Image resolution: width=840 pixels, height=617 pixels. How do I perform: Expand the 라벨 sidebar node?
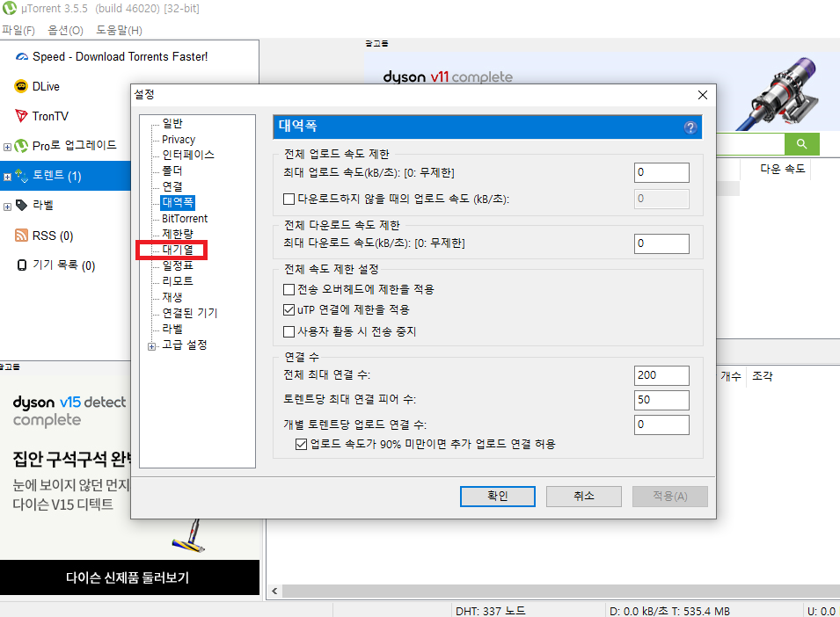(x=8, y=207)
